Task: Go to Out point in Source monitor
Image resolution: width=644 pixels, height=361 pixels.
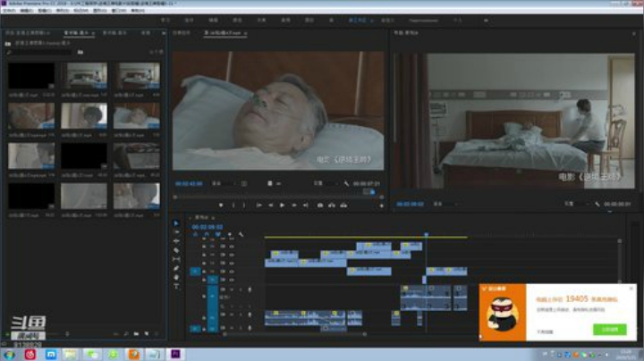Action: pos(306,206)
